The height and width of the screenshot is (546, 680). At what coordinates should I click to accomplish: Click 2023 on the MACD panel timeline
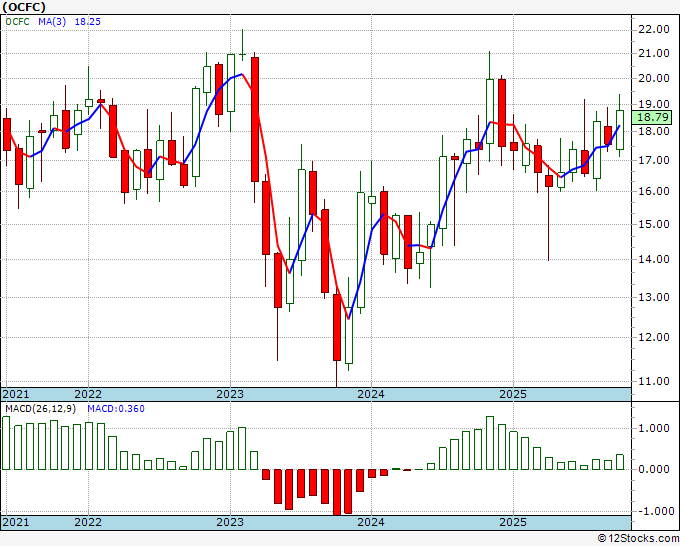pyautogui.click(x=230, y=522)
